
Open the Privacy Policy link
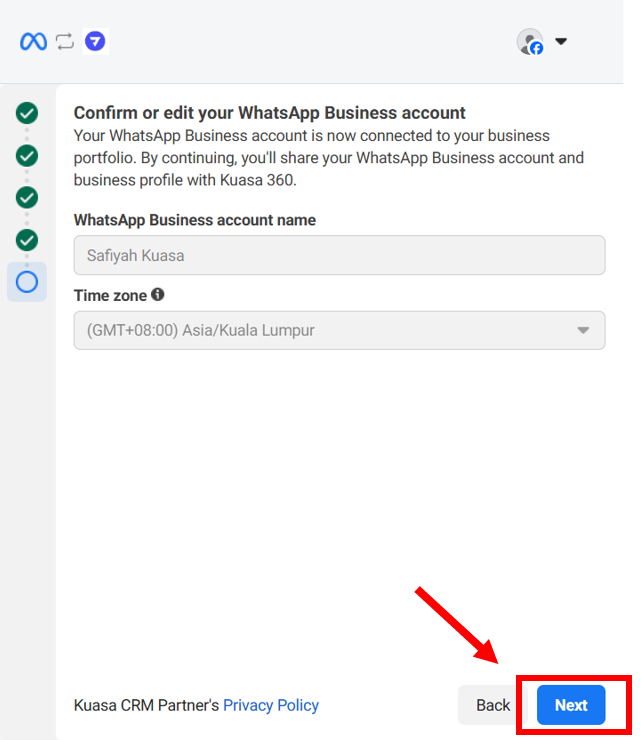click(x=271, y=705)
